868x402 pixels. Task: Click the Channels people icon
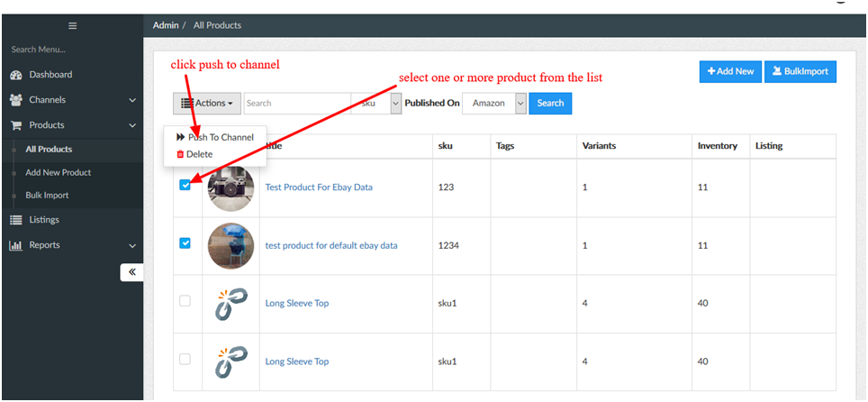pos(16,100)
